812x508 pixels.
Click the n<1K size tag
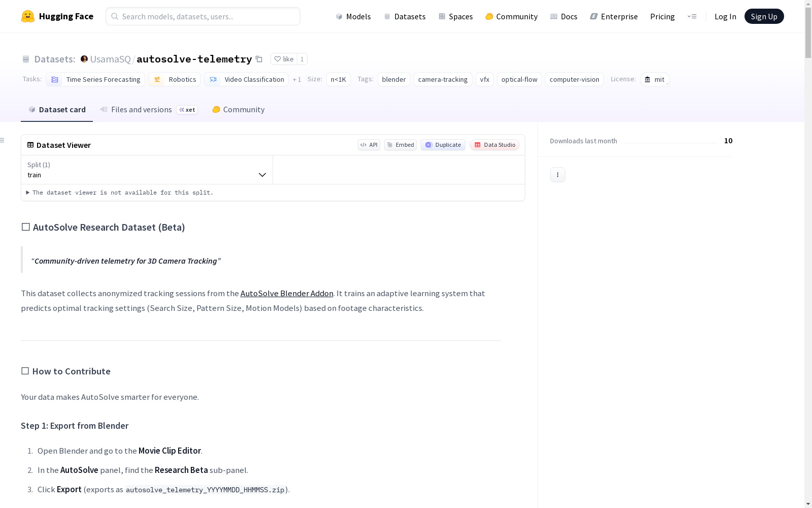click(339, 79)
